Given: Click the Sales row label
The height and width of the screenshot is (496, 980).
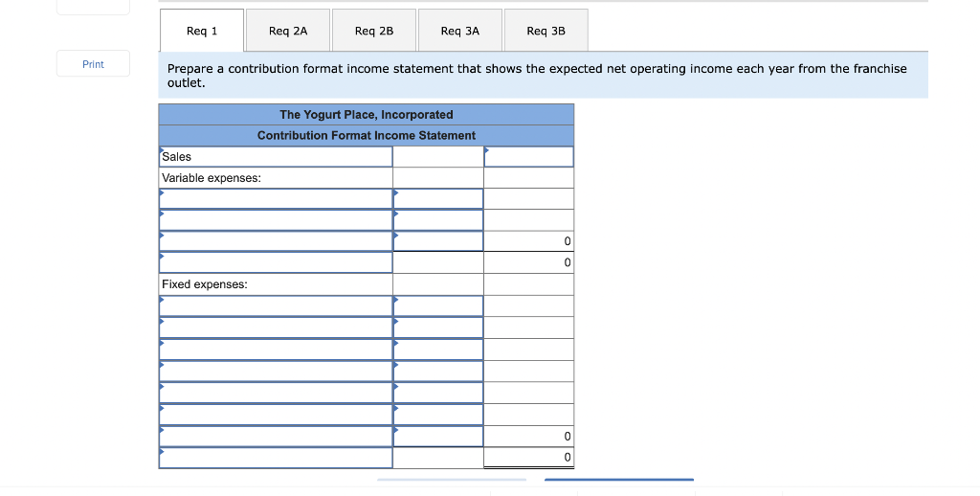Looking at the screenshot, I should 276,157.
